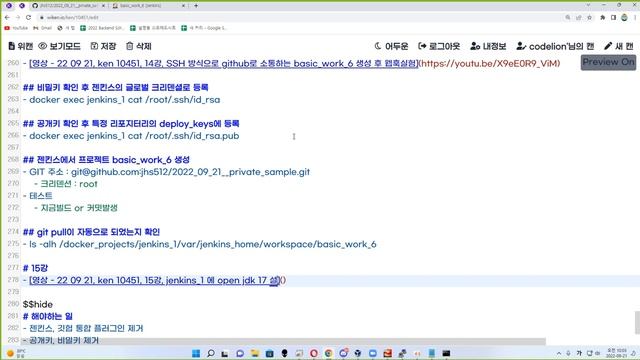Click the zoom magnifier in address bar

(568, 18)
